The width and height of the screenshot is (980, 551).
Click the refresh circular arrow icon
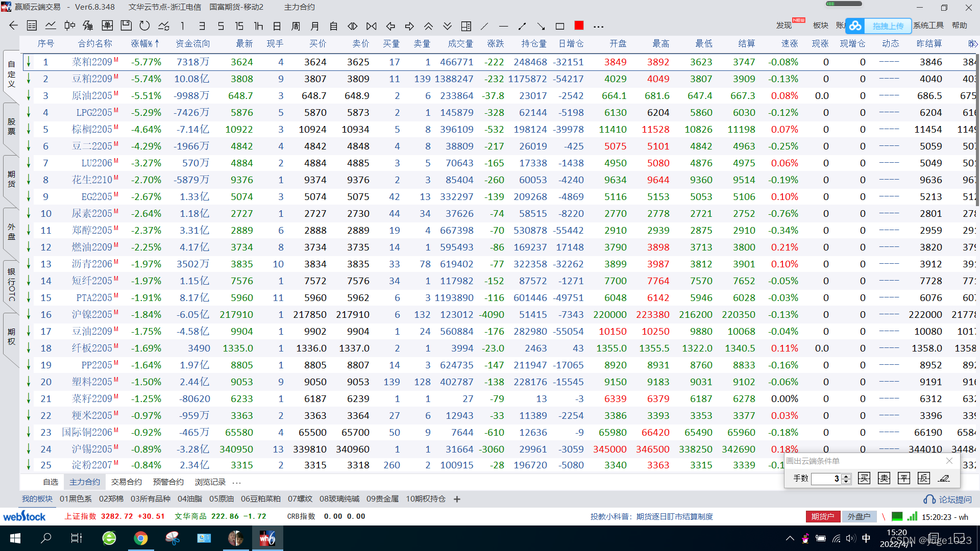pos(145,26)
